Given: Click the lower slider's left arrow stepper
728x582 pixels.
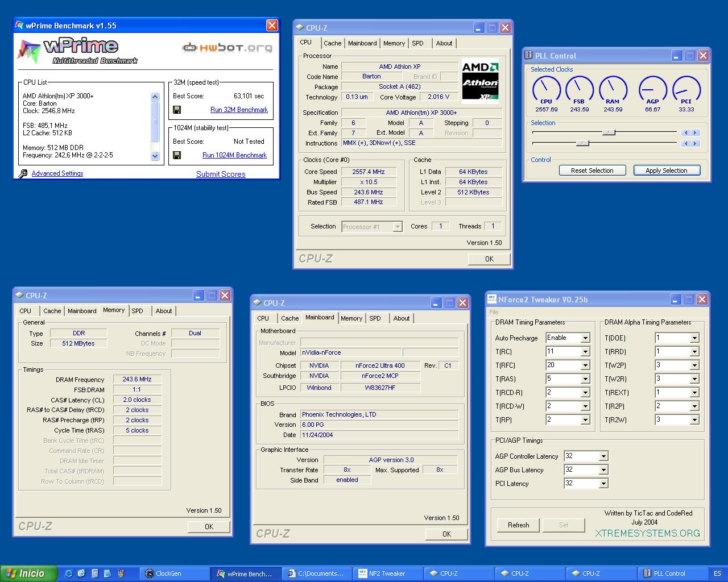Looking at the screenshot, I should pyautogui.click(x=686, y=143).
